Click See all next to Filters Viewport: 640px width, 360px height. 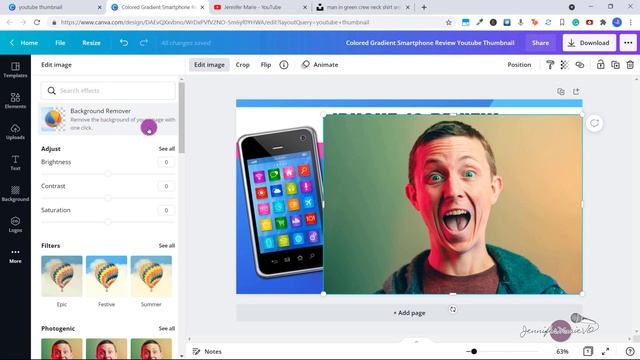click(x=167, y=245)
